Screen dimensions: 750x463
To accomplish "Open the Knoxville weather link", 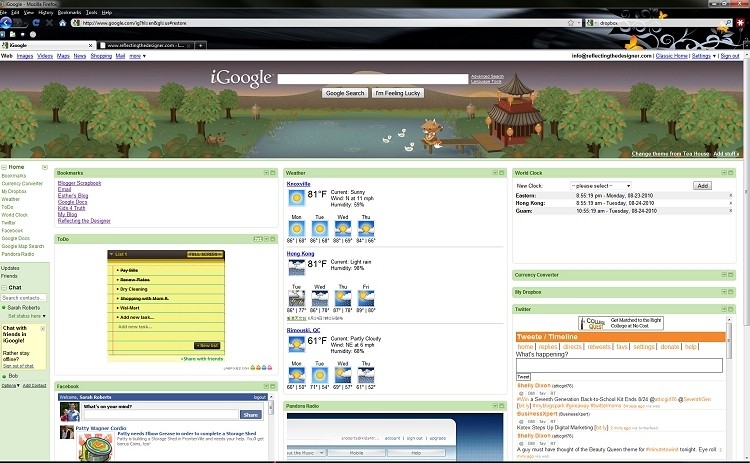I will (298, 184).
